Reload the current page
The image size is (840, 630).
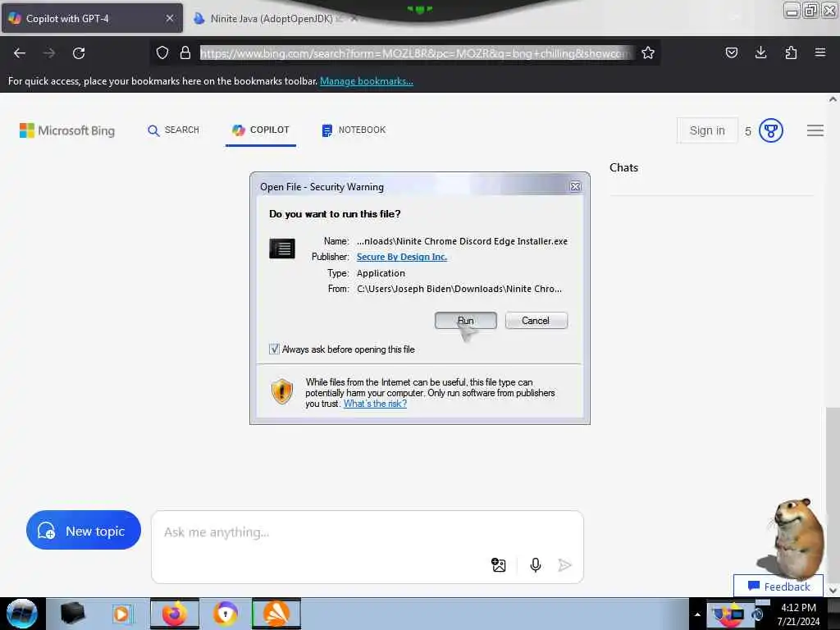point(79,53)
